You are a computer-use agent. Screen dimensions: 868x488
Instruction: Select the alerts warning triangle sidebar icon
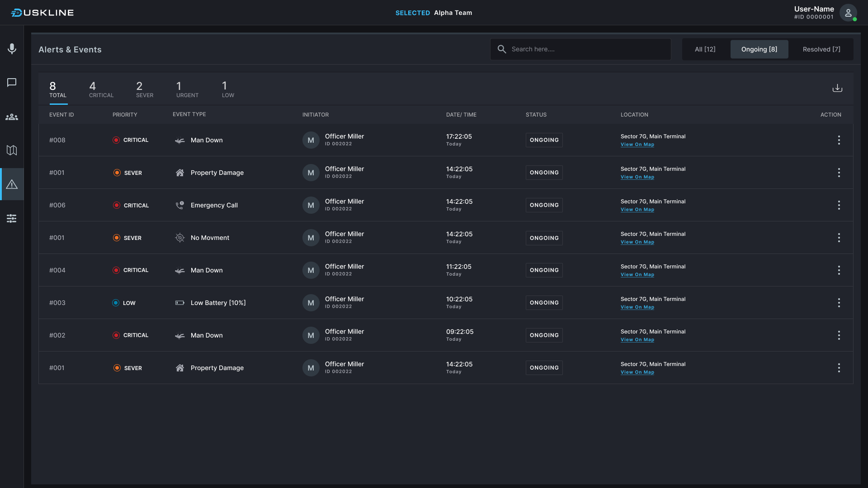tap(12, 184)
